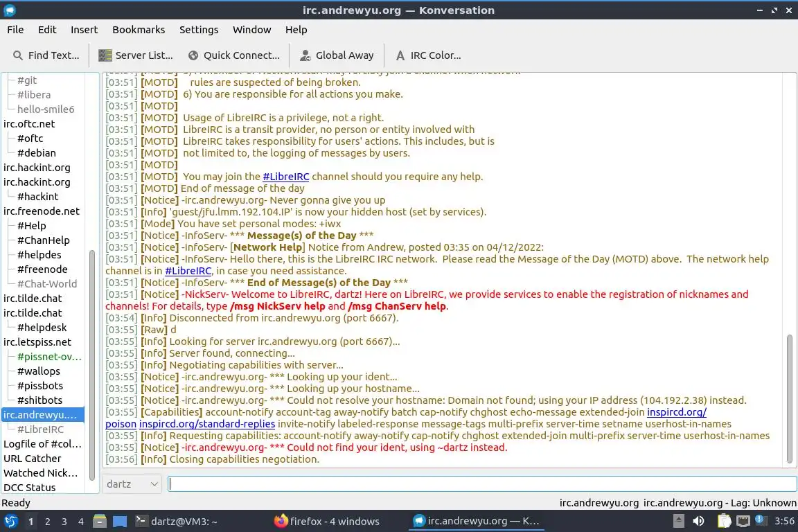Screen dimensions: 798x532
Task: Switch to the #debian channel
Action: coord(37,152)
